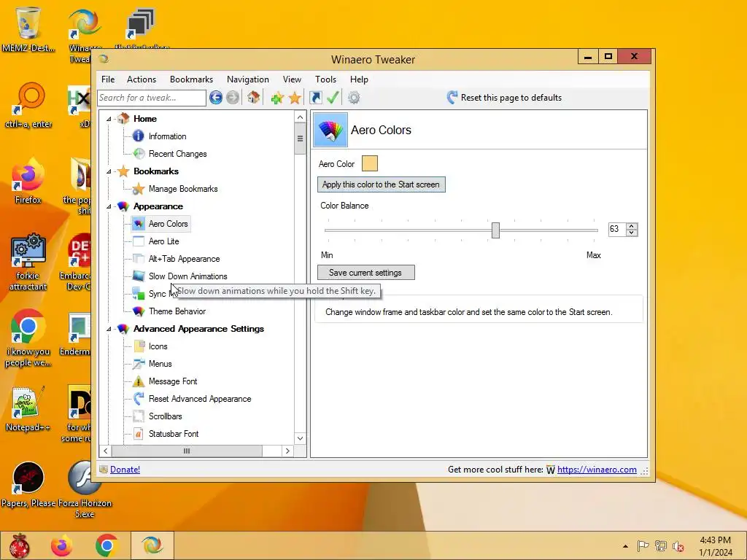Select 'Statusbar Font' in the tree
This screenshot has width=747, height=560.
coord(174,434)
